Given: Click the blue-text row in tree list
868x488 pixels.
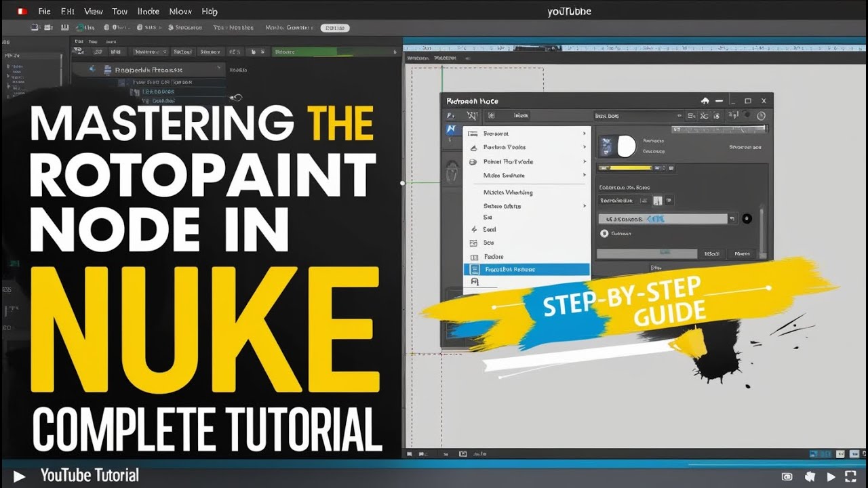Looking at the screenshot, I should pyautogui.click(x=157, y=92).
